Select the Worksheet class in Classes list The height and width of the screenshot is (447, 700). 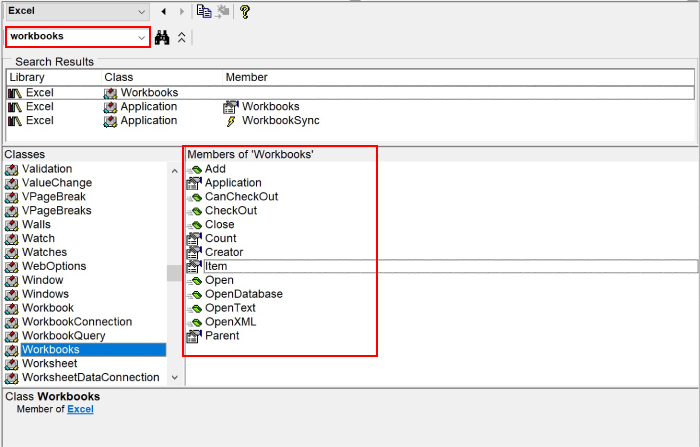coord(49,364)
